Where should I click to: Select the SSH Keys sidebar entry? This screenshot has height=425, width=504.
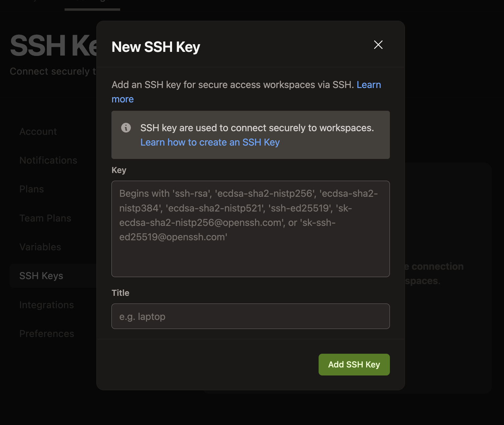[x=41, y=275]
